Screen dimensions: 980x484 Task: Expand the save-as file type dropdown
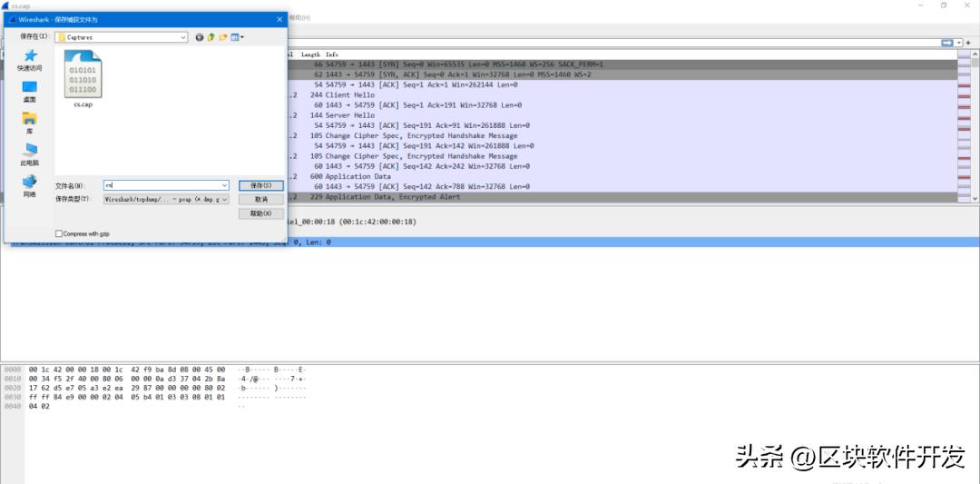225,199
